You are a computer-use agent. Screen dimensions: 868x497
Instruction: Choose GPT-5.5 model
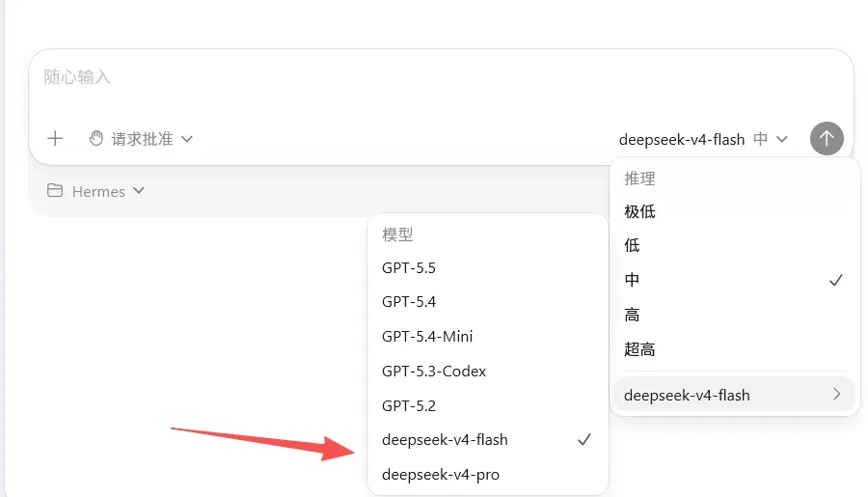coord(487,268)
